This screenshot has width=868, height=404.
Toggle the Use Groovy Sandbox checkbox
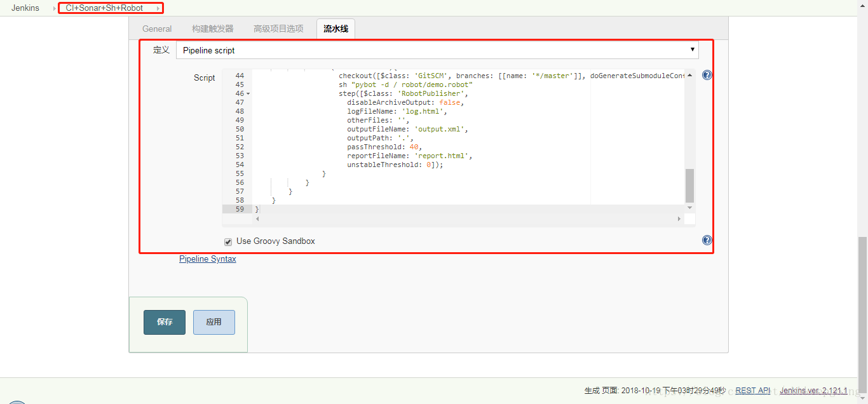228,241
